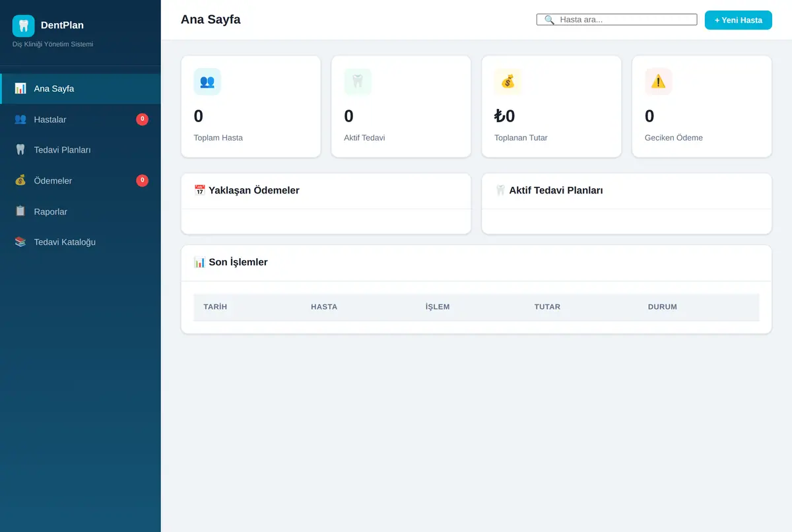This screenshot has width=792, height=532.
Task: Click the bar chart icon beside Ana Sayfa
Action: (x=20, y=88)
